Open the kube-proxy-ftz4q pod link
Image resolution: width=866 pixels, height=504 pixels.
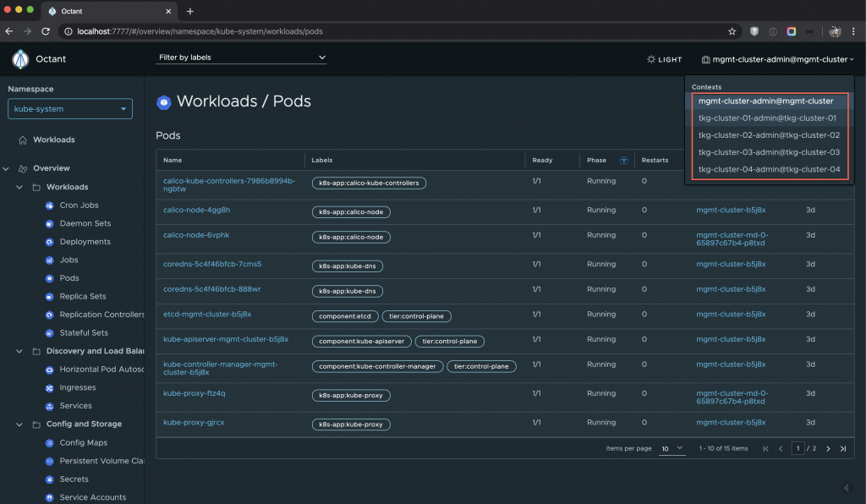(x=195, y=393)
